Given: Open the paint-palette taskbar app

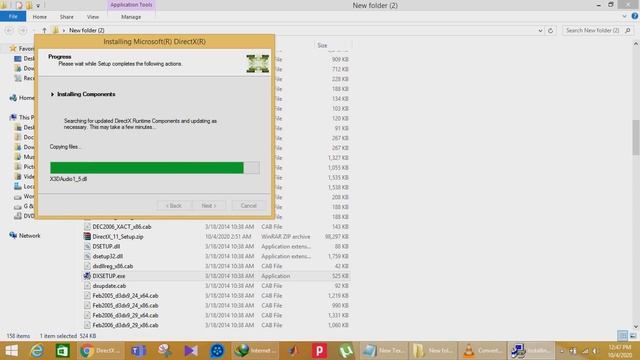Looking at the screenshot, I should [165, 351].
